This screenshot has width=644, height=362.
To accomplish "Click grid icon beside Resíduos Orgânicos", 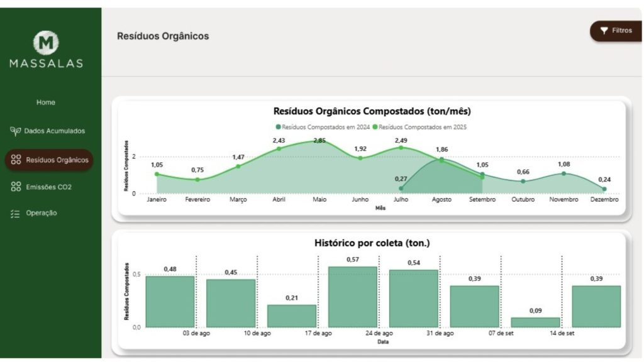I will [x=16, y=160].
